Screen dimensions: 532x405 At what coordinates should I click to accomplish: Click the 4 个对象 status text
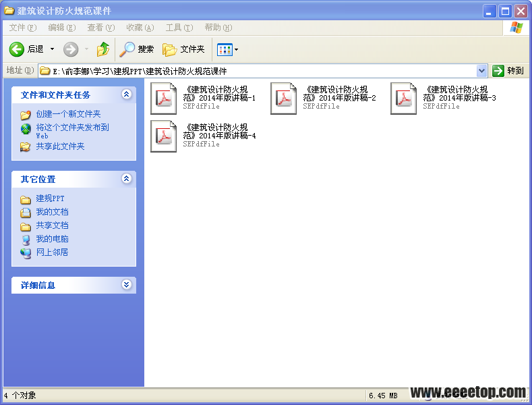(20, 396)
